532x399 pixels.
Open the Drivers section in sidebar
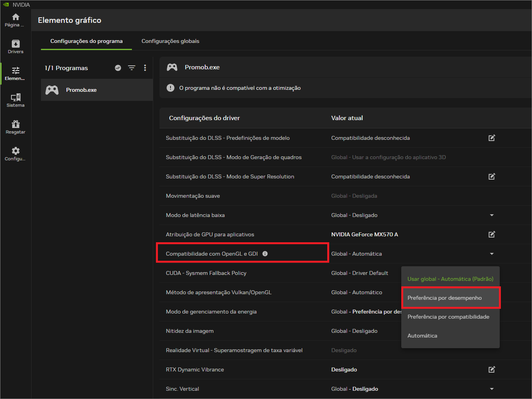pos(15,47)
